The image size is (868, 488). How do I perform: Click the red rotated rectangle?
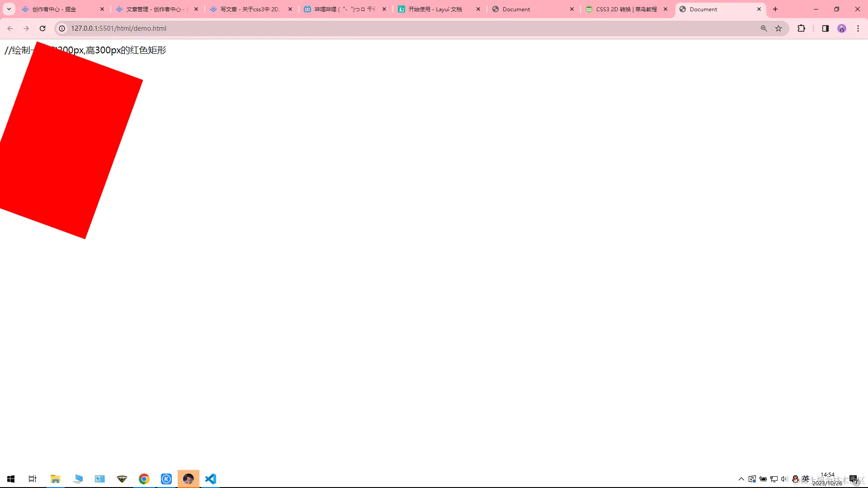pos(68,140)
